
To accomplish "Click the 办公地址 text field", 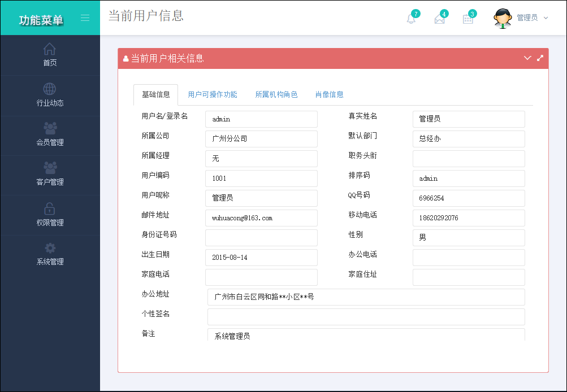I will 366,297.
